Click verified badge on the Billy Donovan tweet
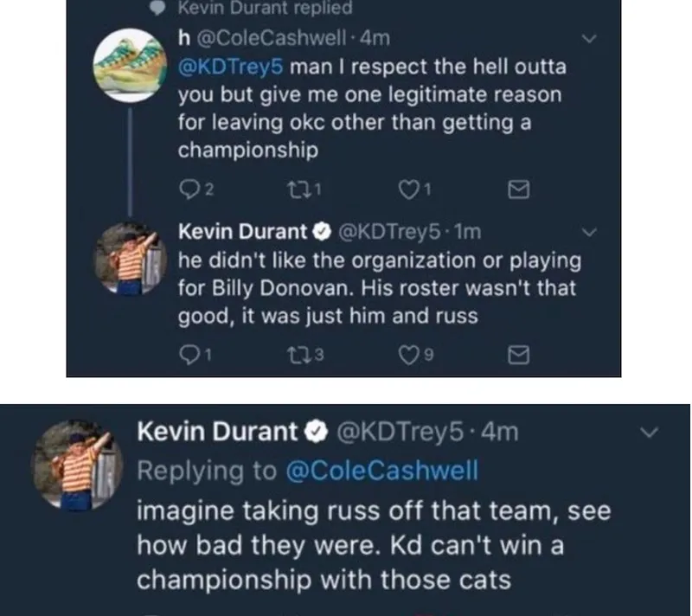692x616 pixels. coord(320,232)
